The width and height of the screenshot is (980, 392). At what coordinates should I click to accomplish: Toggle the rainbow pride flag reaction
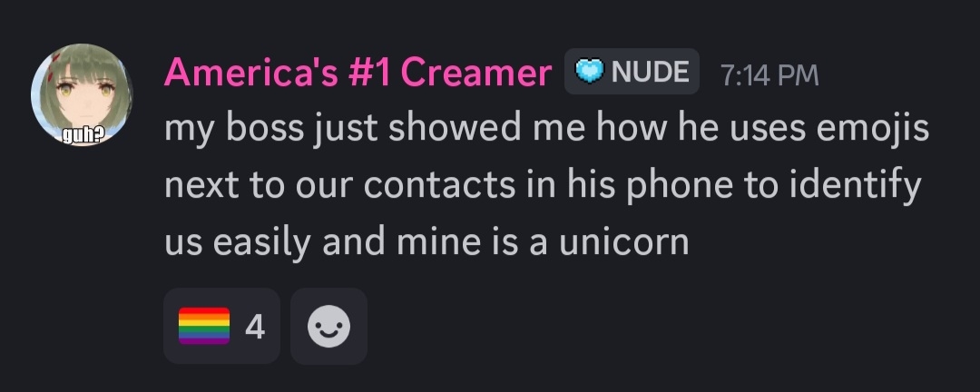[x=221, y=326]
